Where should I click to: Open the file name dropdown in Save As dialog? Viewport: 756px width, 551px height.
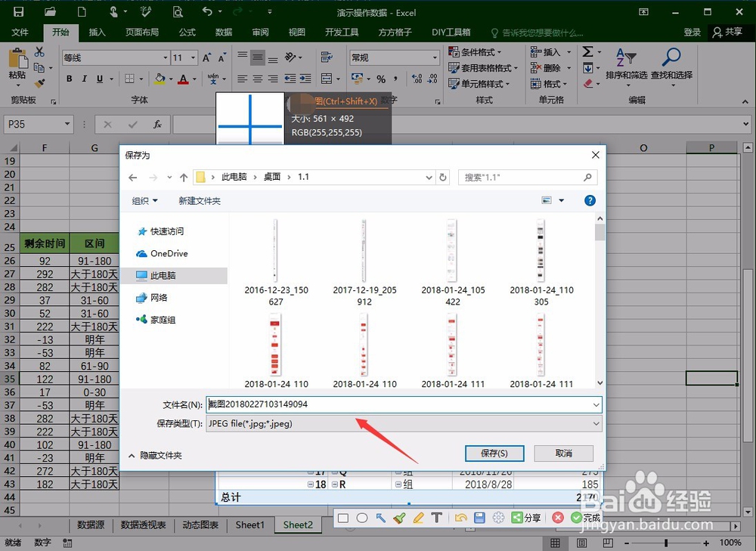tap(596, 404)
